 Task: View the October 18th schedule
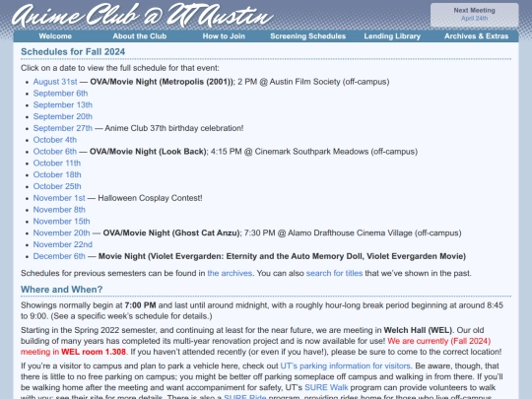click(57, 174)
